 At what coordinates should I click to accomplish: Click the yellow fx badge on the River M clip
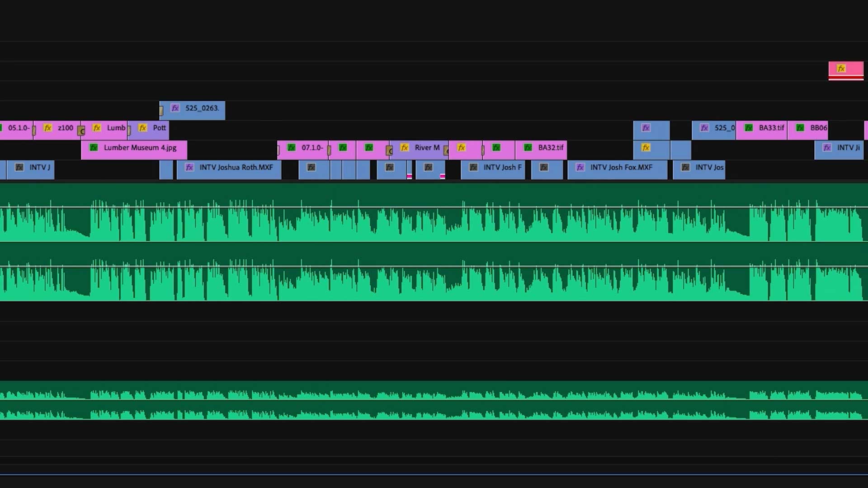[x=405, y=147]
